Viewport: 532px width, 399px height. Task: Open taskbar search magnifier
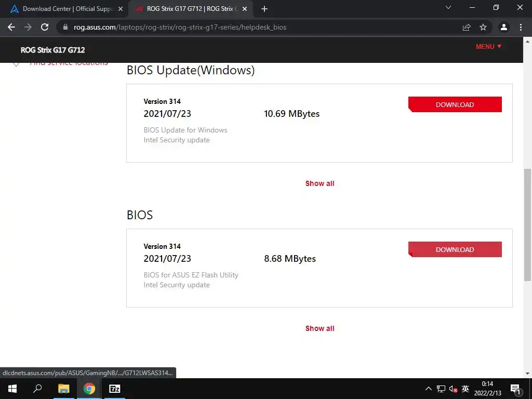click(37, 389)
